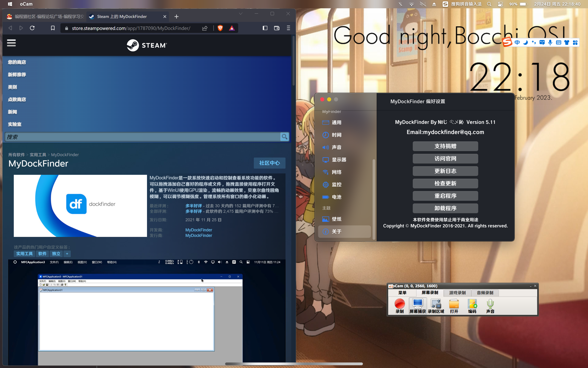This screenshot has height=368, width=588.
Task: Click Sogou toolbar microphone voice input icon
Action: coord(550,43)
